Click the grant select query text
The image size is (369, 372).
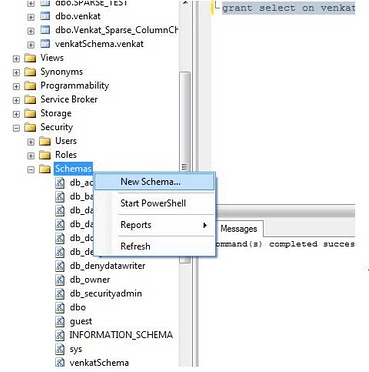[288, 8]
